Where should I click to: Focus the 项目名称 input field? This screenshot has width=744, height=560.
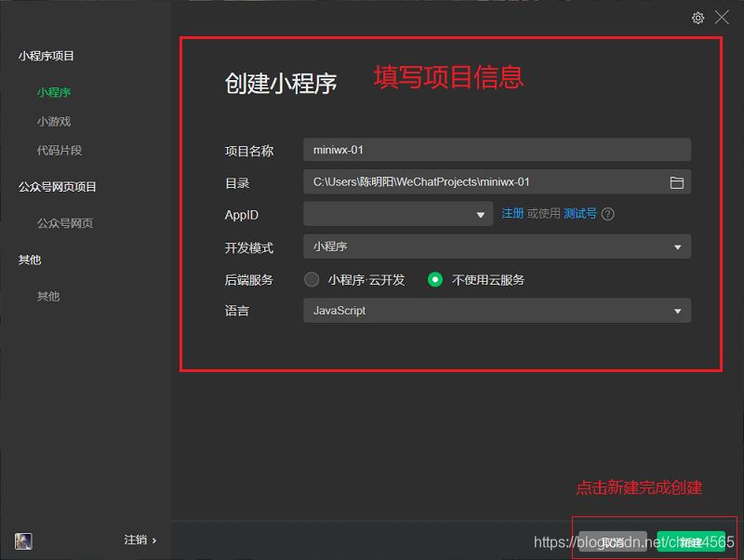click(497, 150)
